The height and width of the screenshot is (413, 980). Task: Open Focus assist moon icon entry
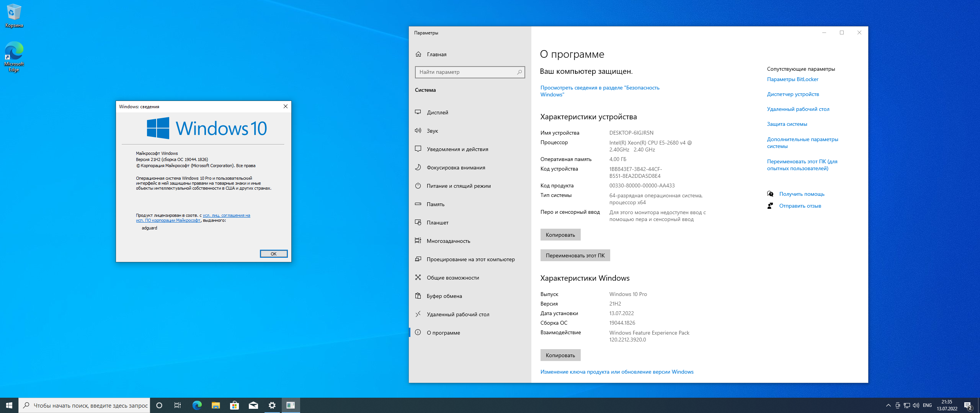pos(418,167)
